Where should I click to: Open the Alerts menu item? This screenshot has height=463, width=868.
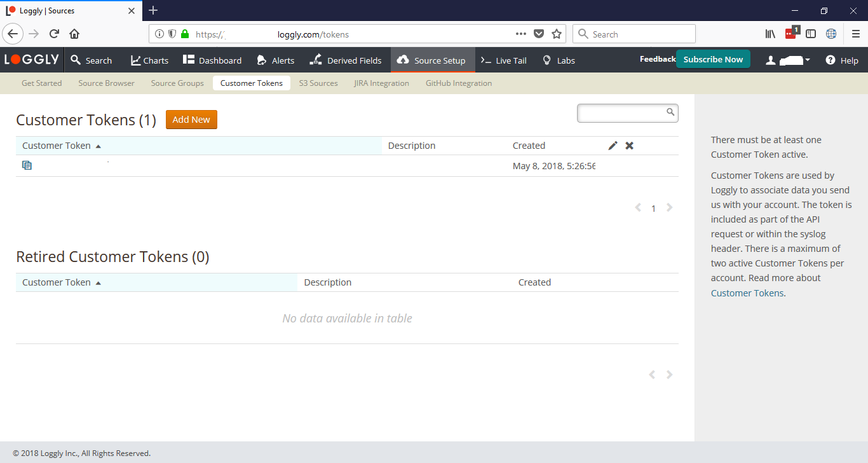tap(276, 60)
